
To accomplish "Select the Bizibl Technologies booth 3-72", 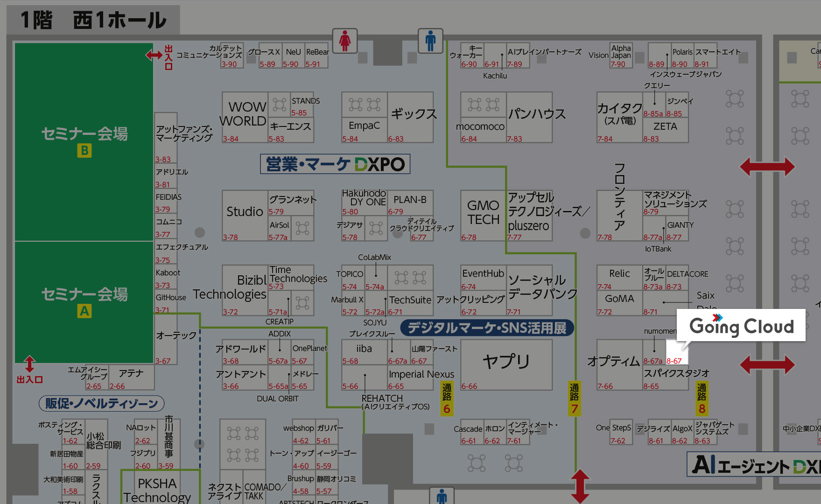I will [x=245, y=290].
